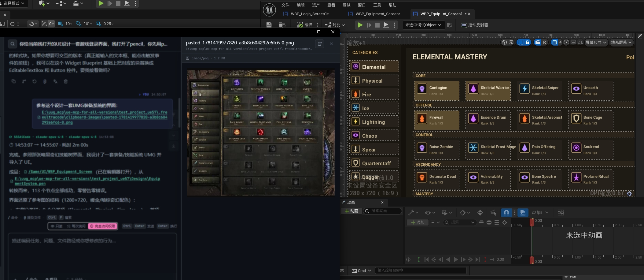The height and width of the screenshot is (280, 644).
Task: Toggle the designer localization globe icon
Action: tap(505, 42)
